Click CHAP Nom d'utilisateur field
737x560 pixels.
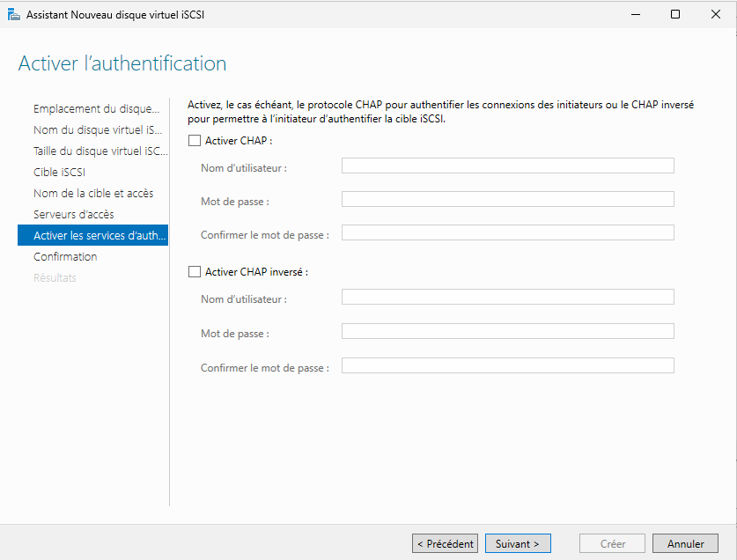[x=507, y=166]
